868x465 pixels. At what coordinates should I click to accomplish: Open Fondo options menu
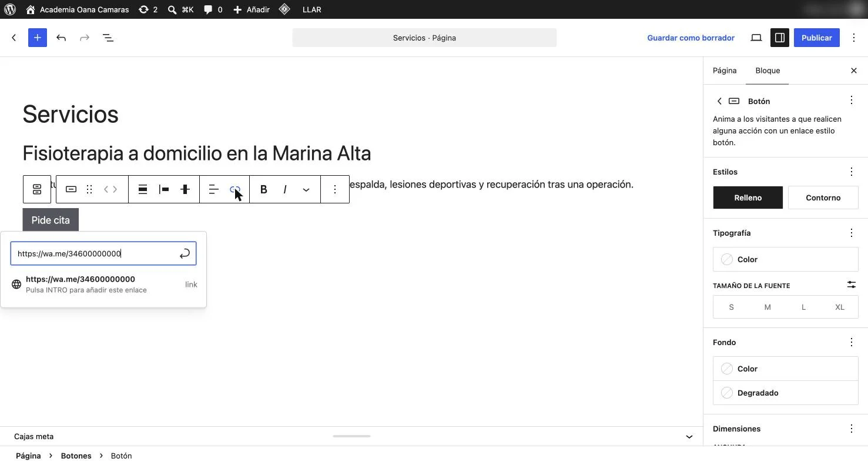point(852,342)
